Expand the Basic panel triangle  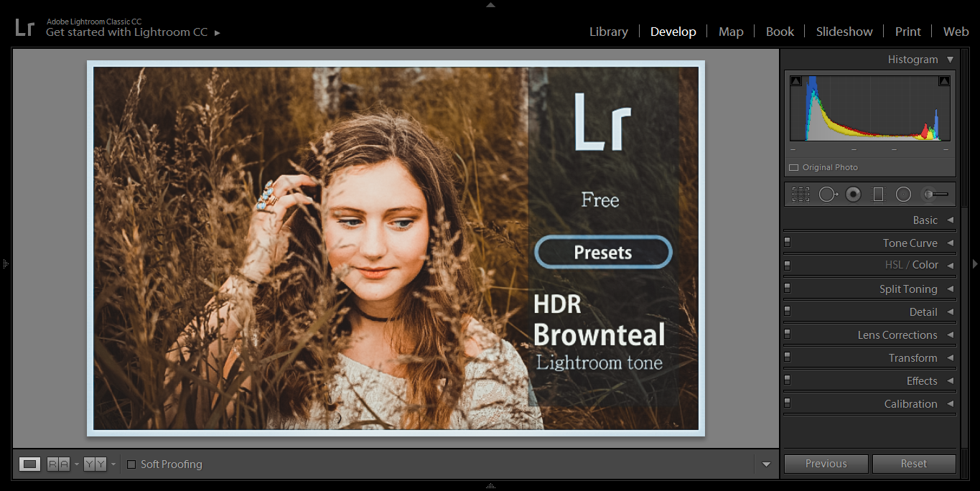950,220
